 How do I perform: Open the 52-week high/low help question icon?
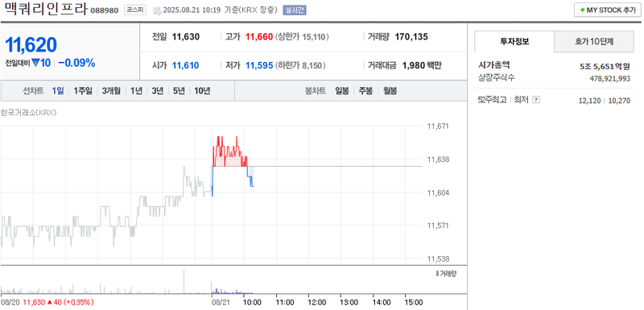point(535,100)
